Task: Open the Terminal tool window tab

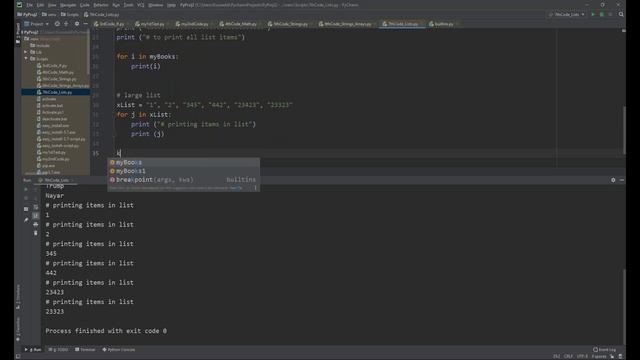Action: (85, 350)
